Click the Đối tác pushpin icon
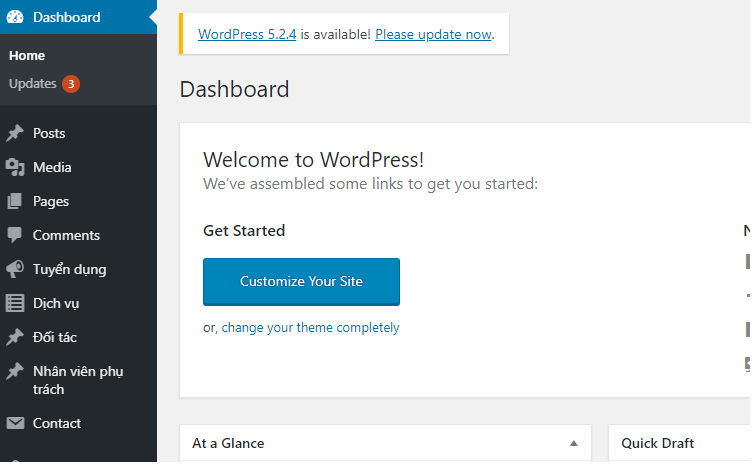The height and width of the screenshot is (466, 754). 15,338
